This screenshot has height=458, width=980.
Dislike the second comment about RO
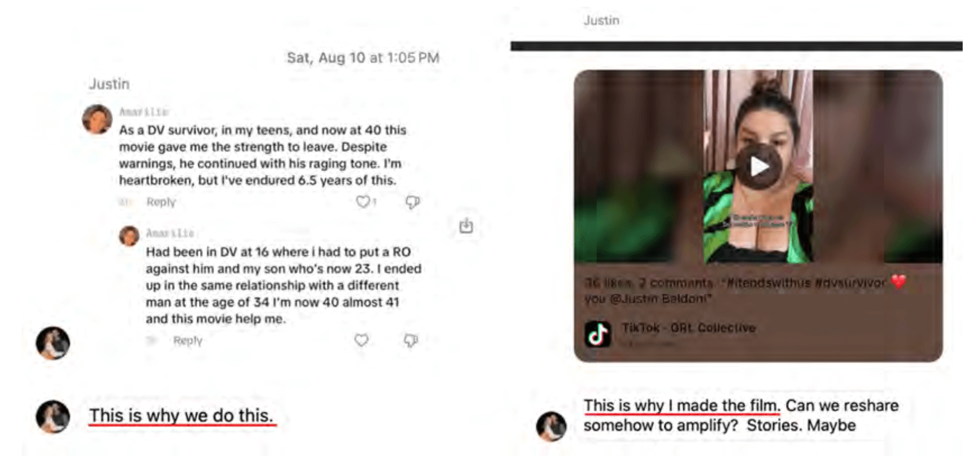coord(411,340)
